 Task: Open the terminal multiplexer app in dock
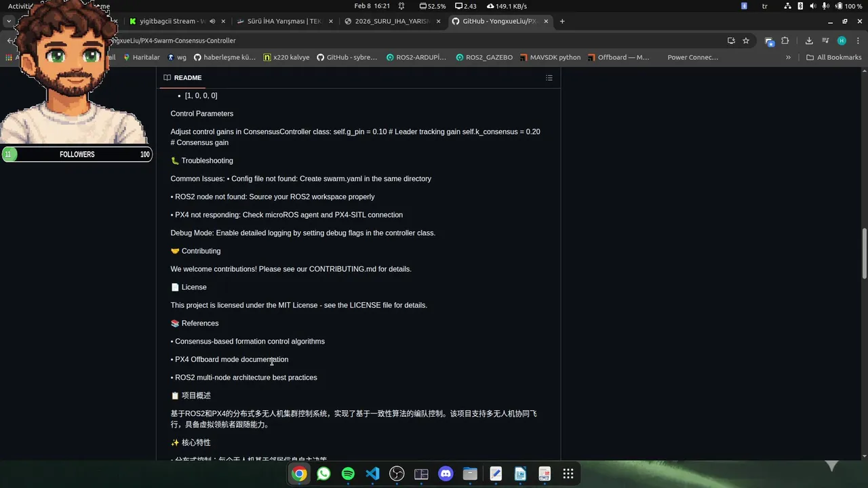click(421, 474)
